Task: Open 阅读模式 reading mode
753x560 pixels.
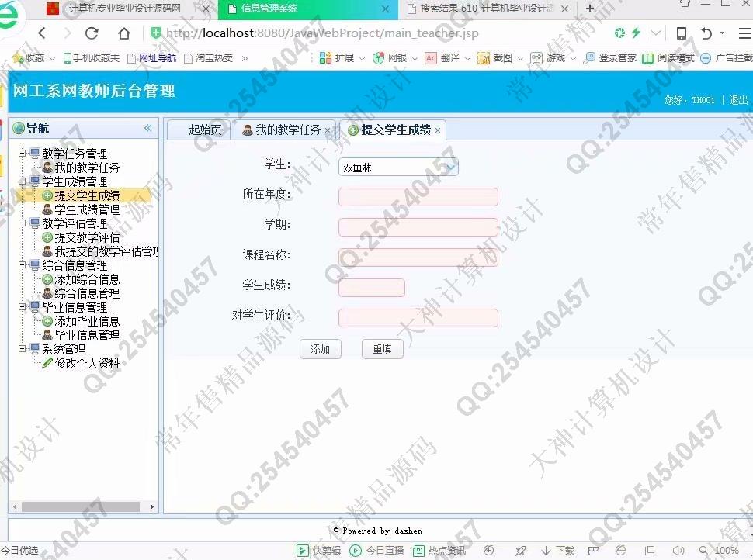Action: coord(668,58)
